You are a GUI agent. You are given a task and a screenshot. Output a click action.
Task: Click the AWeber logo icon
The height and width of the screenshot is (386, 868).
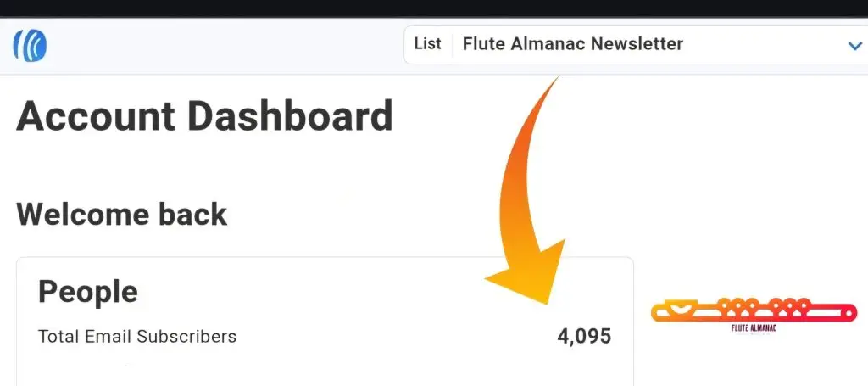30,44
